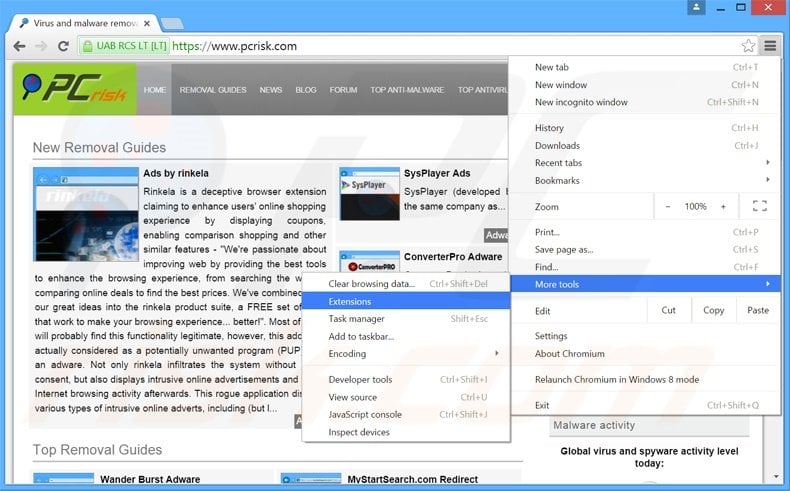Click the SysPlayer article thumbnail
This screenshot has width=790, height=491.
pyautogui.click(x=370, y=193)
